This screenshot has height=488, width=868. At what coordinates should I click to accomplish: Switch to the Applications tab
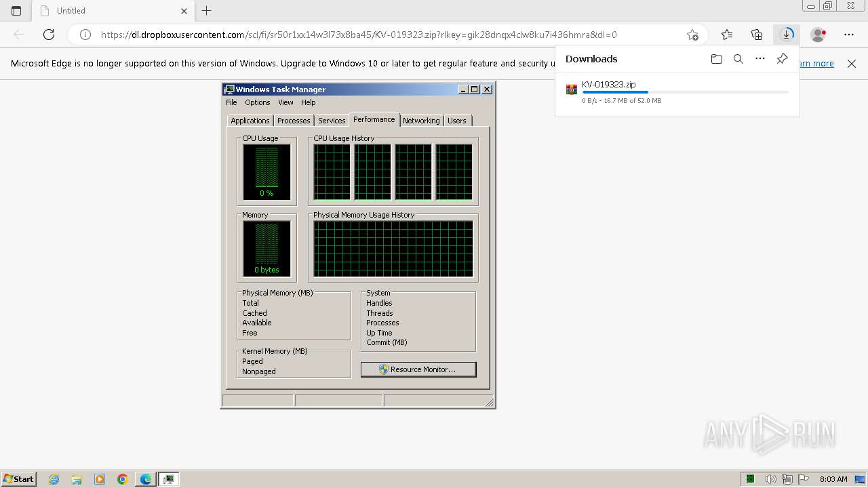tap(250, 121)
